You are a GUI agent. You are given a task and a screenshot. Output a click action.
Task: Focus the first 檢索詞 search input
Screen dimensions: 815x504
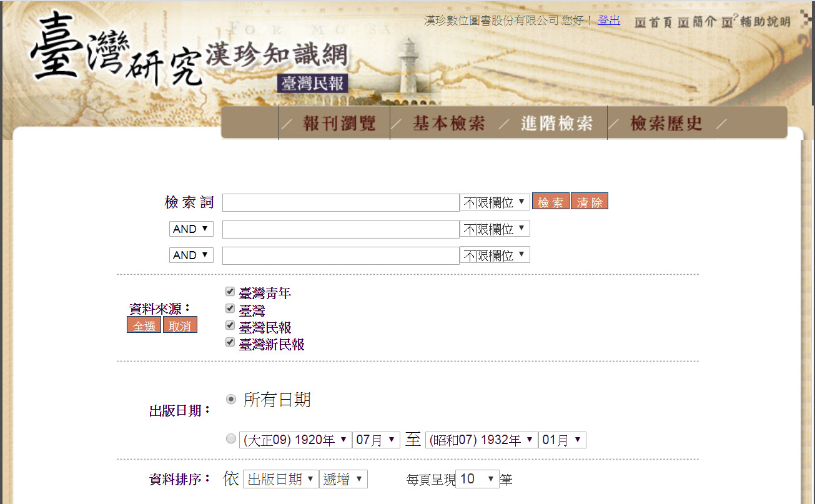point(341,202)
